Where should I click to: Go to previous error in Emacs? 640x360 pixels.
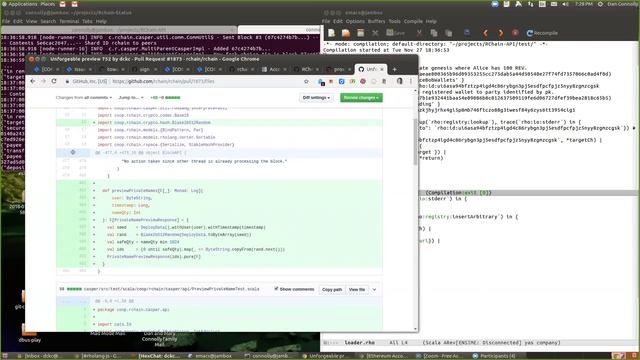tap(486, 33)
